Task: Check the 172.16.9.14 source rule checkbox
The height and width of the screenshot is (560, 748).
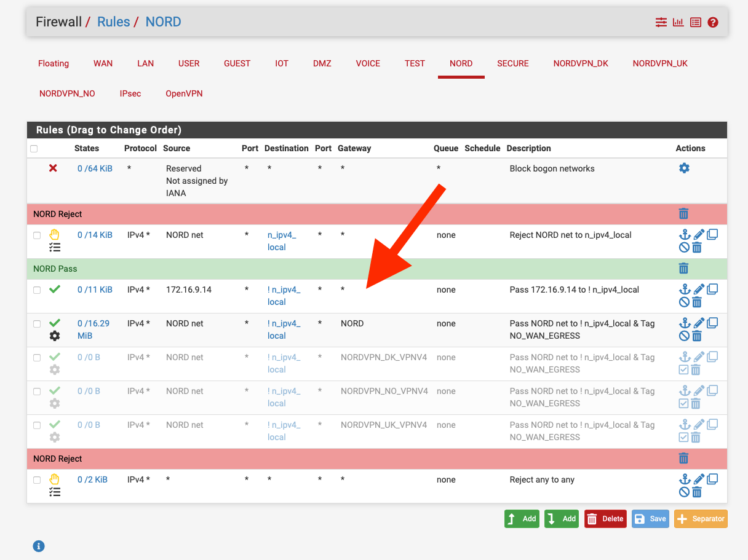Action: point(37,290)
